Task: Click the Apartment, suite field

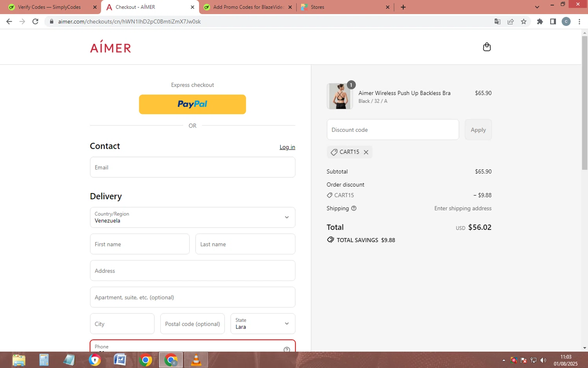Action: tap(192, 297)
